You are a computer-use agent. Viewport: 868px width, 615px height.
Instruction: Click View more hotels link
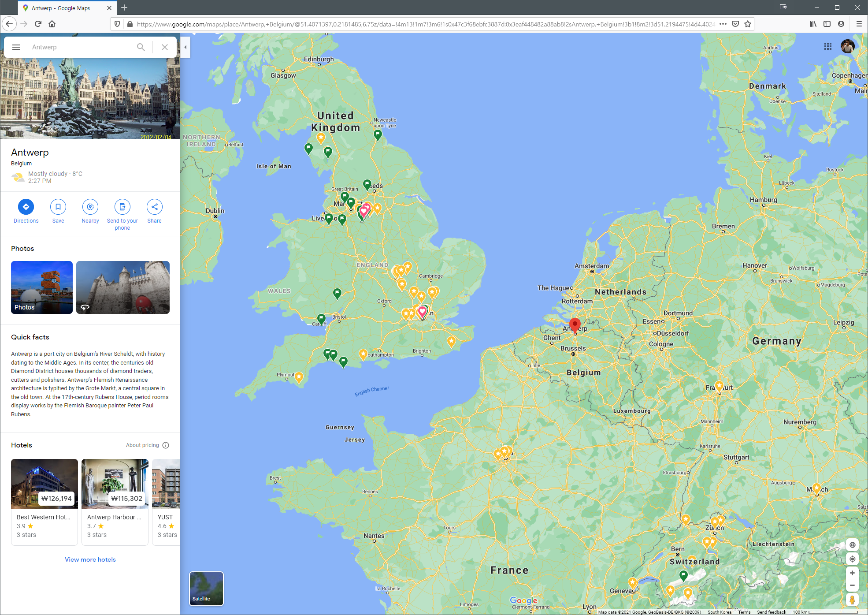point(90,559)
